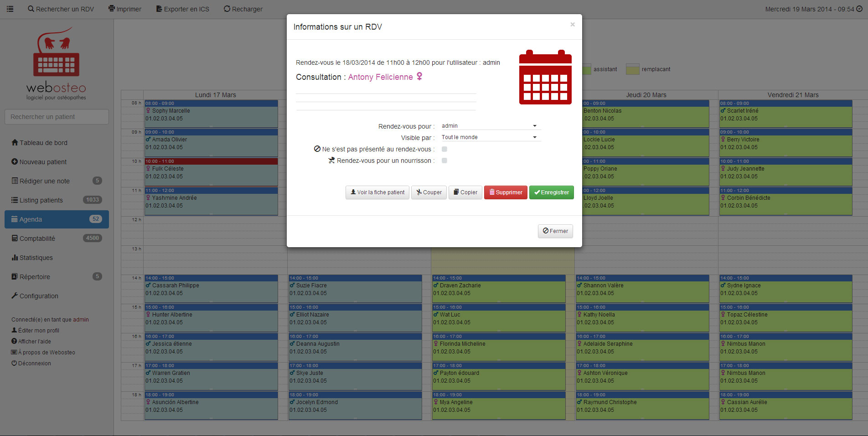Image resolution: width=868 pixels, height=436 pixels.
Task: Click the assistant legend color swatch
Action: click(586, 69)
